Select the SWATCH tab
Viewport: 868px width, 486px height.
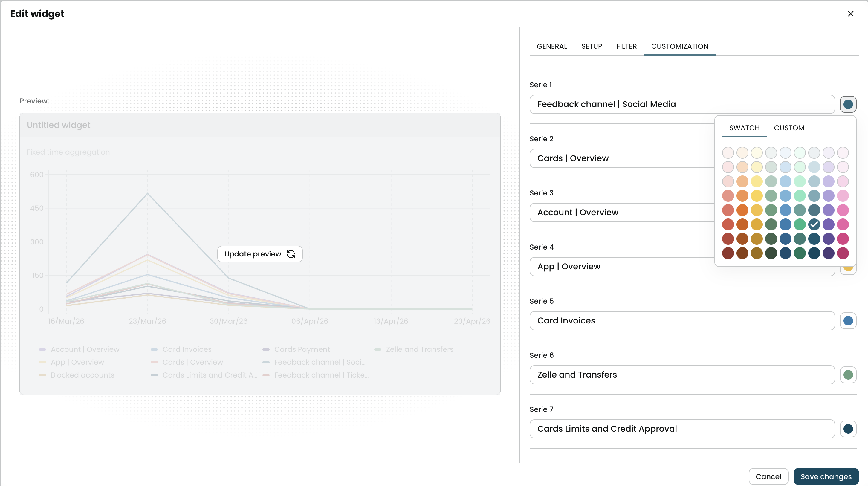744,128
